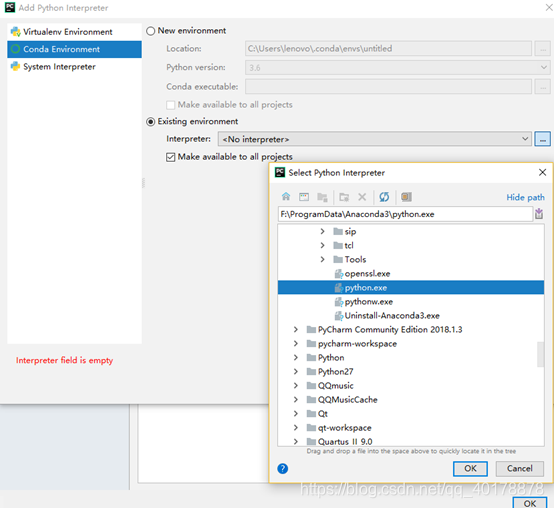Viewport: 554px width, 508px height.
Task: Click the openssl.exe file icon
Action: [339, 274]
